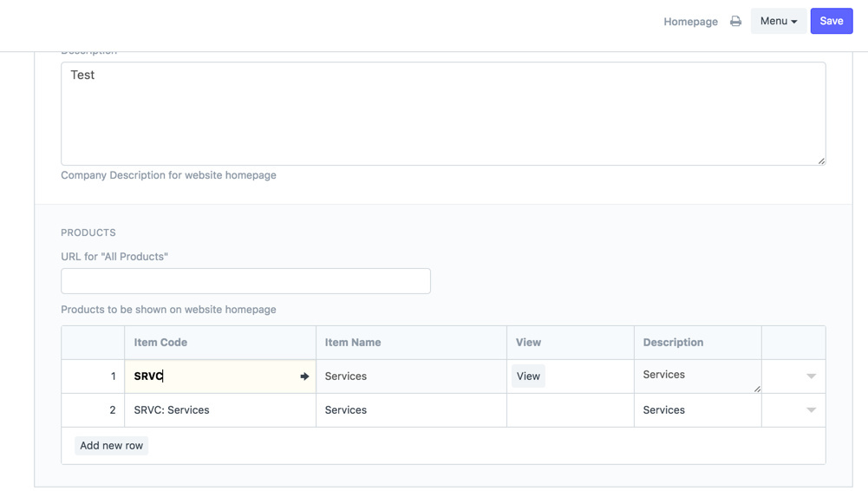Image resolution: width=868 pixels, height=491 pixels.
Task: Click the Item Code column header
Action: point(220,343)
